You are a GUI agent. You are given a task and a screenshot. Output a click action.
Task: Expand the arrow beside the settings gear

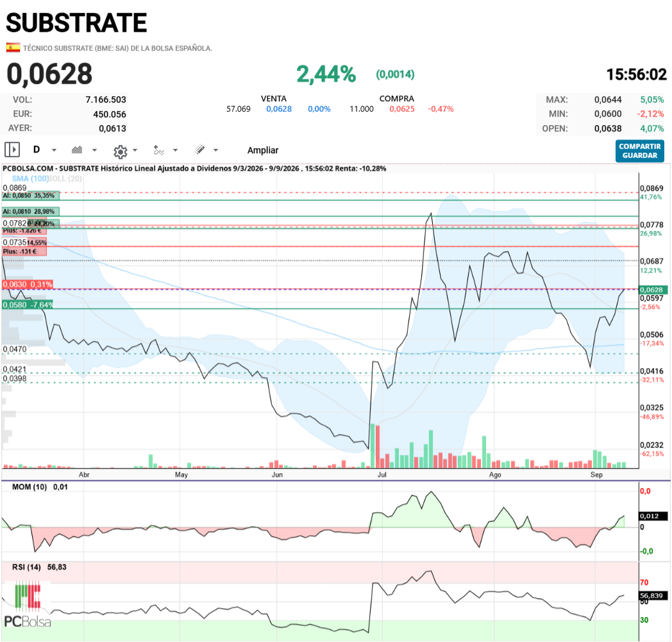tap(135, 151)
